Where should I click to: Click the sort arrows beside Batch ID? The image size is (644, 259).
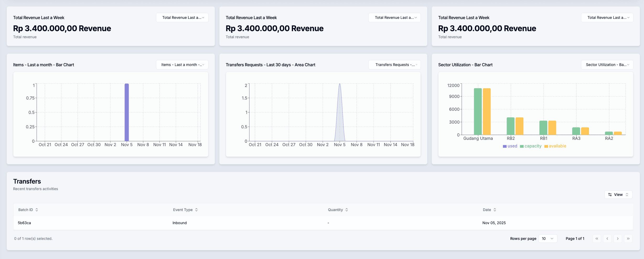pyautogui.click(x=37, y=210)
